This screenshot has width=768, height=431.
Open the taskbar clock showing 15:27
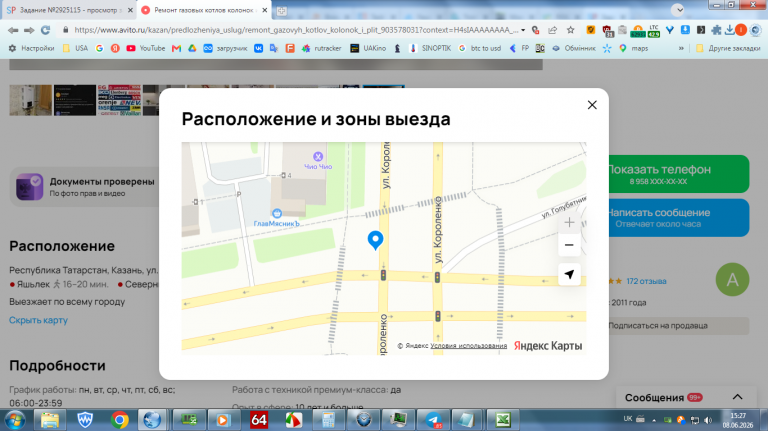[738, 420]
